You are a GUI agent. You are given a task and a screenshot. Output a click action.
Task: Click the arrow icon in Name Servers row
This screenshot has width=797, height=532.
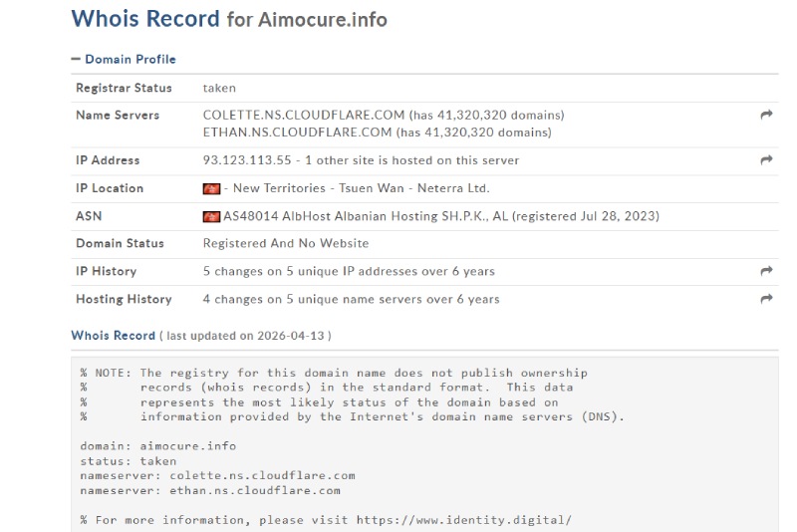pyautogui.click(x=766, y=116)
